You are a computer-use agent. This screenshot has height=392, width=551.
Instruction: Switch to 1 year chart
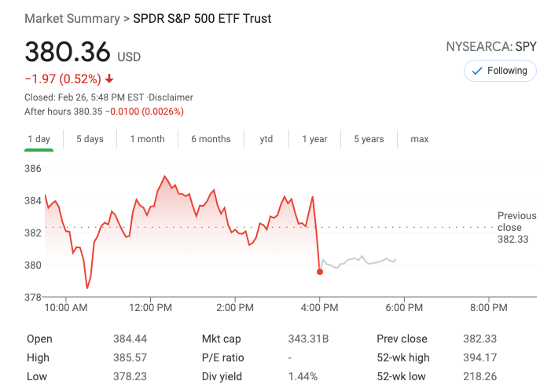click(314, 139)
